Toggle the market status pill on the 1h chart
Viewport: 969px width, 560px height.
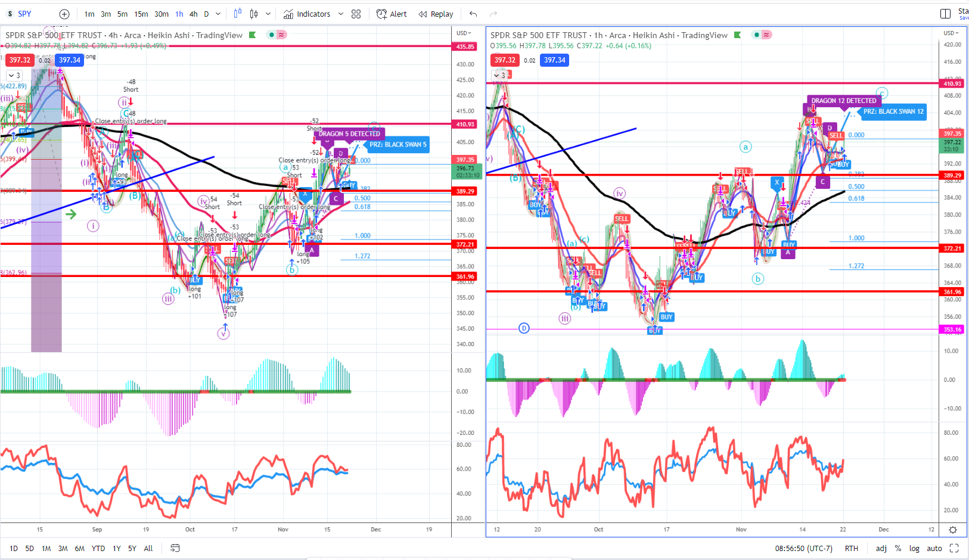[762, 35]
